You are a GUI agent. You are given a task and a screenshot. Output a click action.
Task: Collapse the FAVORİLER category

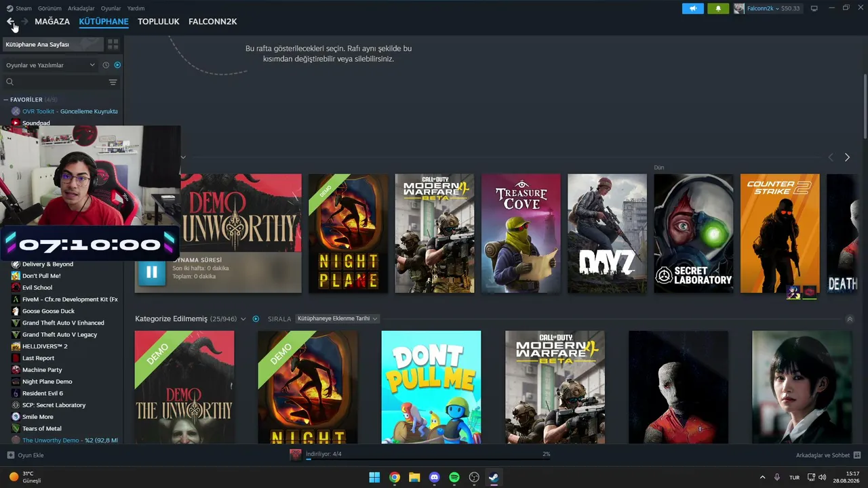coord(6,100)
